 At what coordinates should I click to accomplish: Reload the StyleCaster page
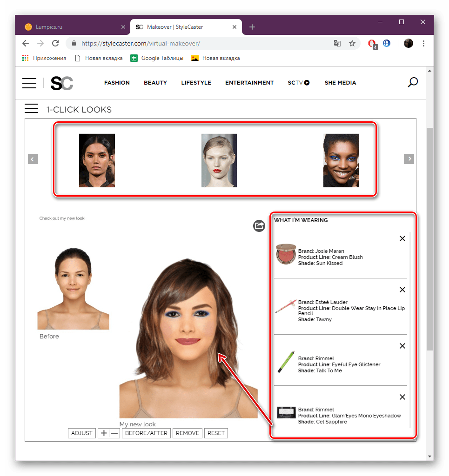tap(55, 43)
